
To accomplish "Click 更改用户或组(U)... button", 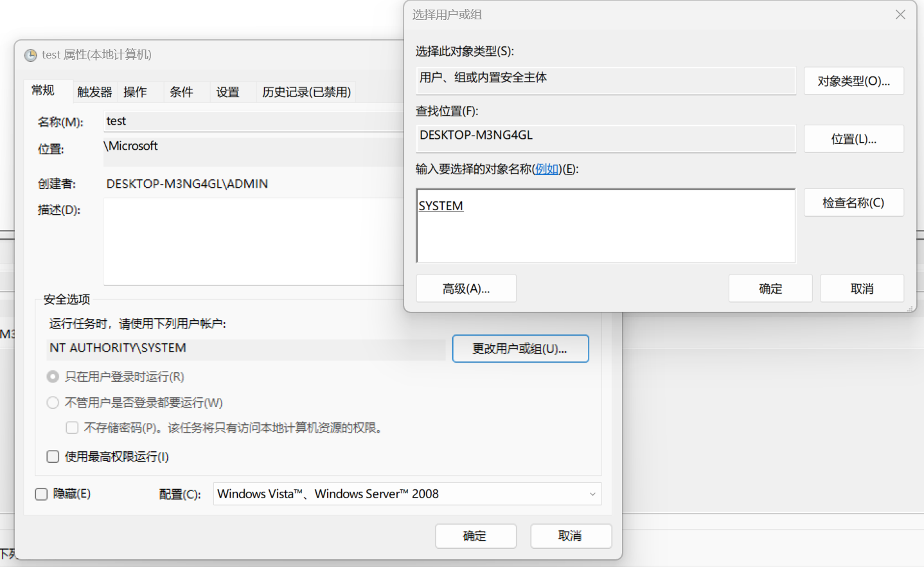I will pyautogui.click(x=520, y=348).
